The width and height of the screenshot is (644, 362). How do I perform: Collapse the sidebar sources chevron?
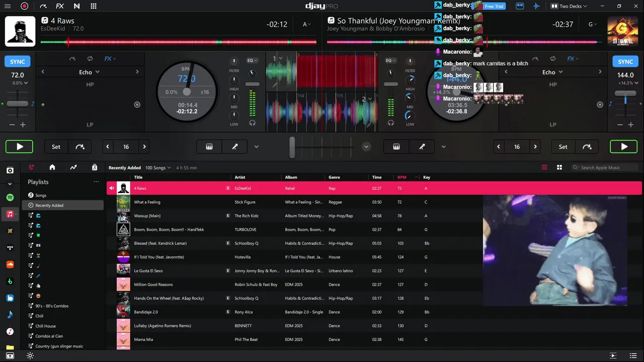(x=10, y=184)
